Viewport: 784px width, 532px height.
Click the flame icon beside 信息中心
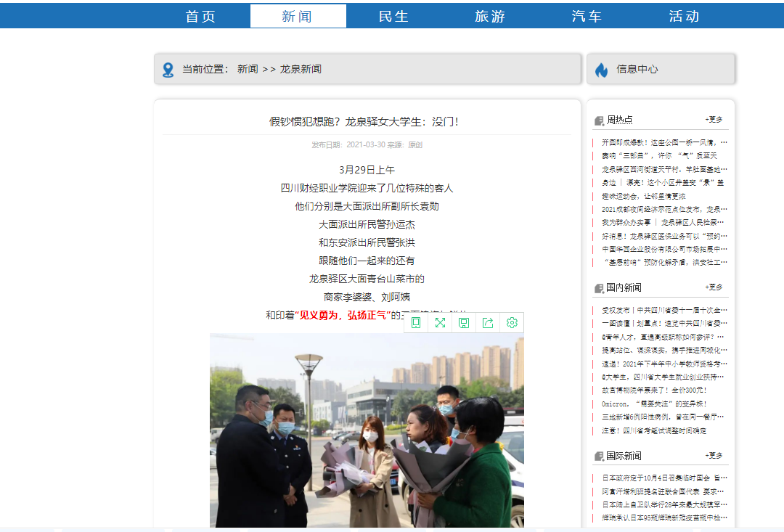(601, 70)
